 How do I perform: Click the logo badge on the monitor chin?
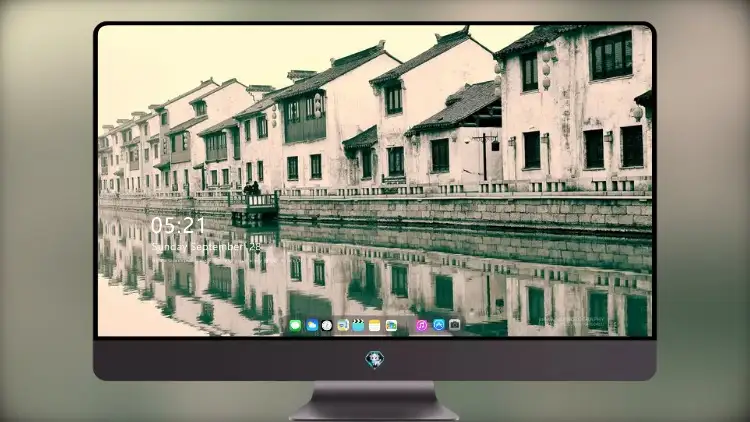pyautogui.click(x=375, y=359)
